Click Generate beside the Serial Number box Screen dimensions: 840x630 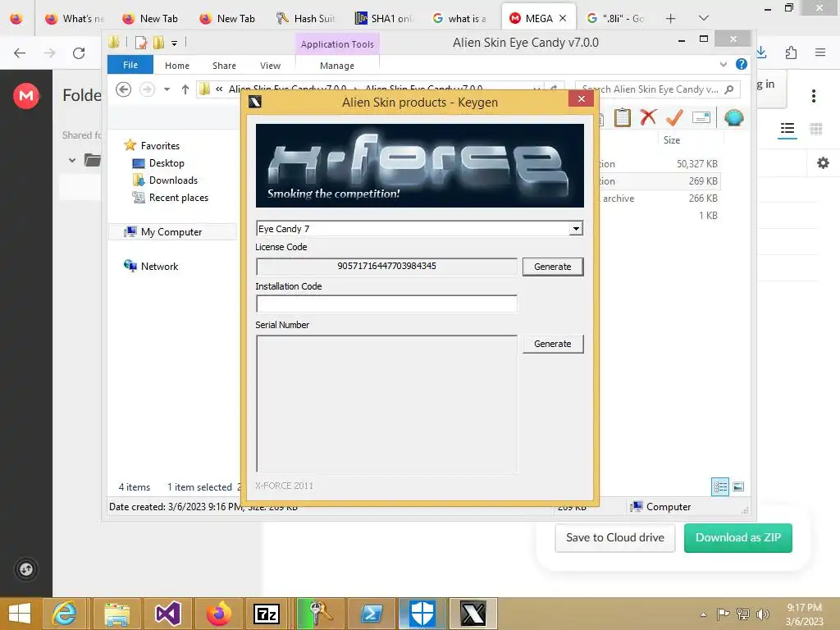pos(552,344)
